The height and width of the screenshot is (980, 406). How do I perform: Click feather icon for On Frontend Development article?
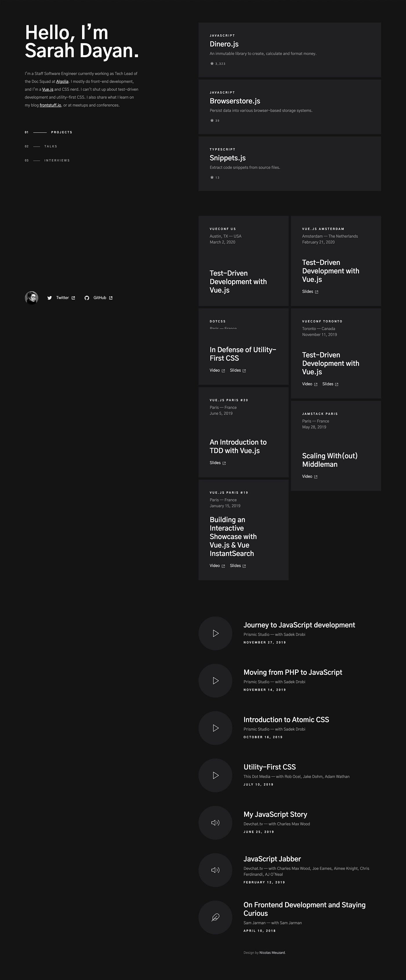(215, 918)
